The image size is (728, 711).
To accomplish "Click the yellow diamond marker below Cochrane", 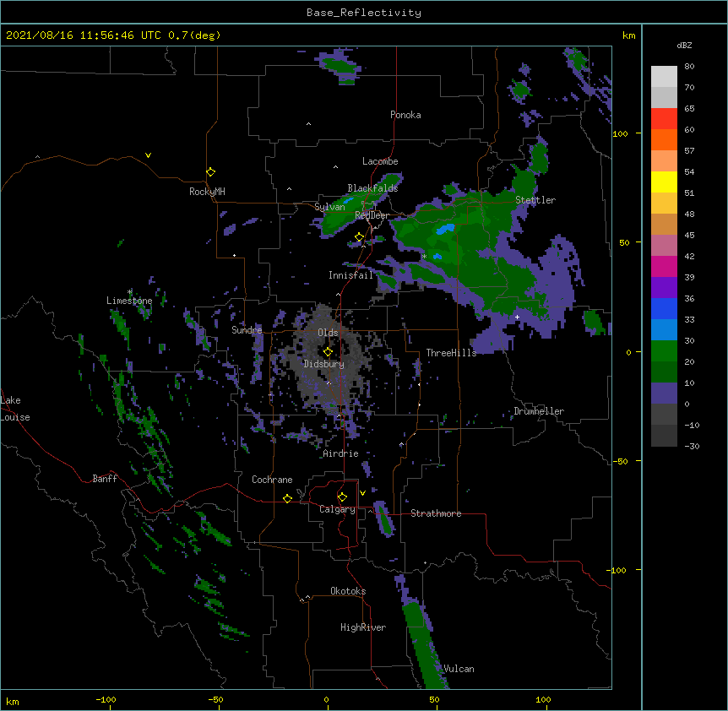I will tap(287, 498).
